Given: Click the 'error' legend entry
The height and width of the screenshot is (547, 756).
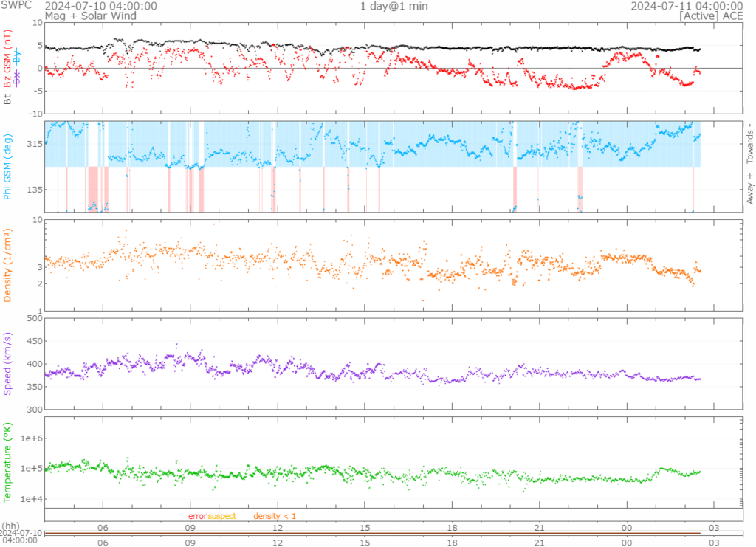Looking at the screenshot, I should point(198,516).
